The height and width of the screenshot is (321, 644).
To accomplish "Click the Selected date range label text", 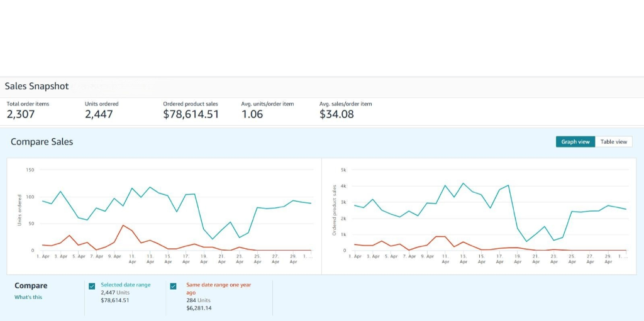I will (125, 285).
